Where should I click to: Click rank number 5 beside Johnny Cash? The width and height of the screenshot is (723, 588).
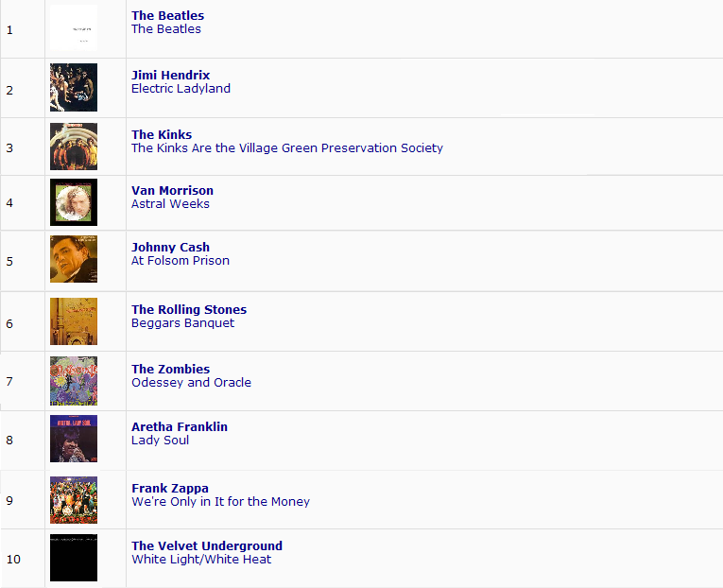tap(9, 262)
